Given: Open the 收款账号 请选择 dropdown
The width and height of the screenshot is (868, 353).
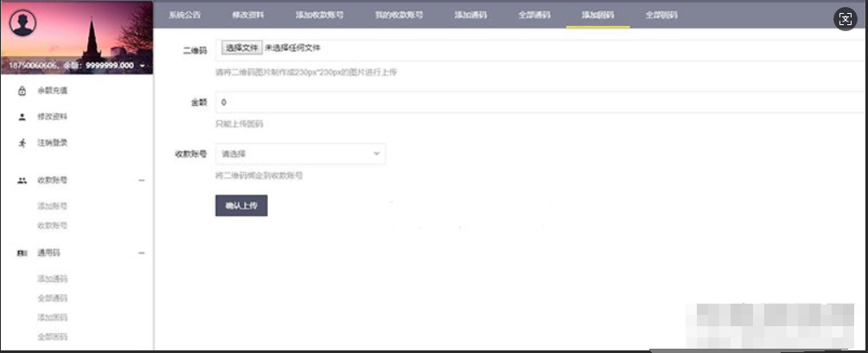Looking at the screenshot, I should pyautogui.click(x=300, y=153).
